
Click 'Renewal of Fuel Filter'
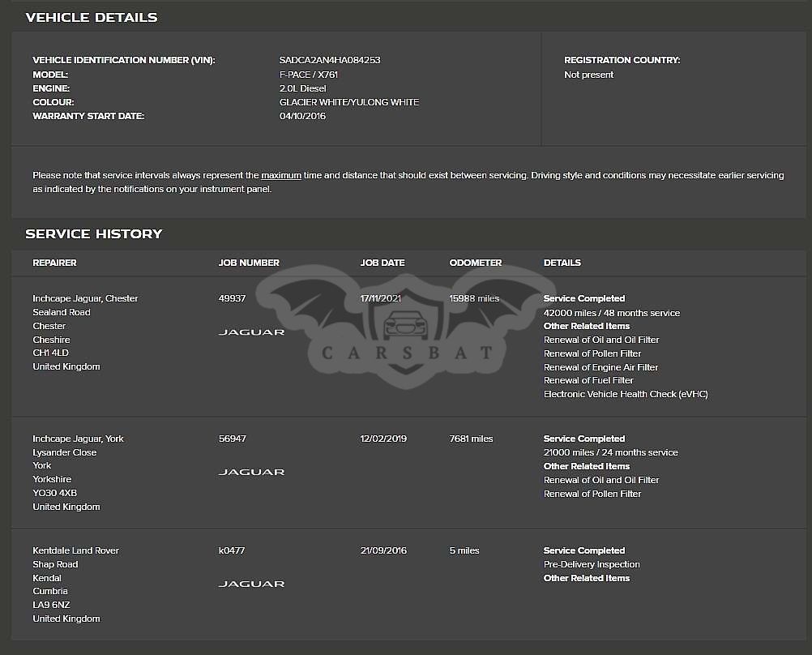tap(588, 380)
